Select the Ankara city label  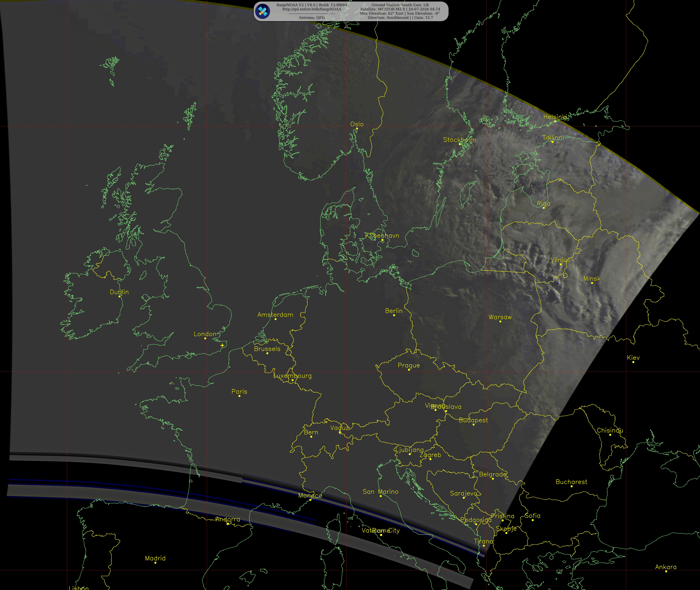(x=666, y=567)
